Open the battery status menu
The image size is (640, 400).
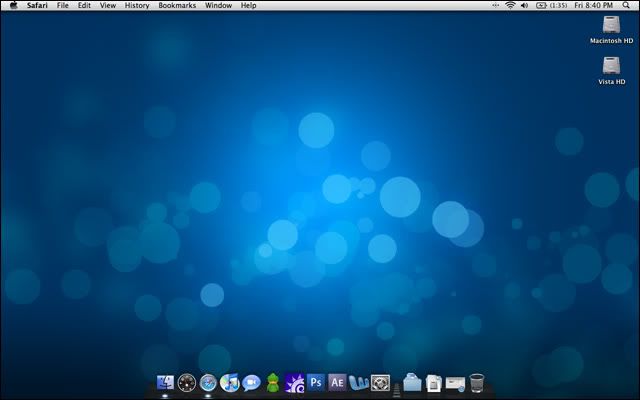tap(541, 5)
